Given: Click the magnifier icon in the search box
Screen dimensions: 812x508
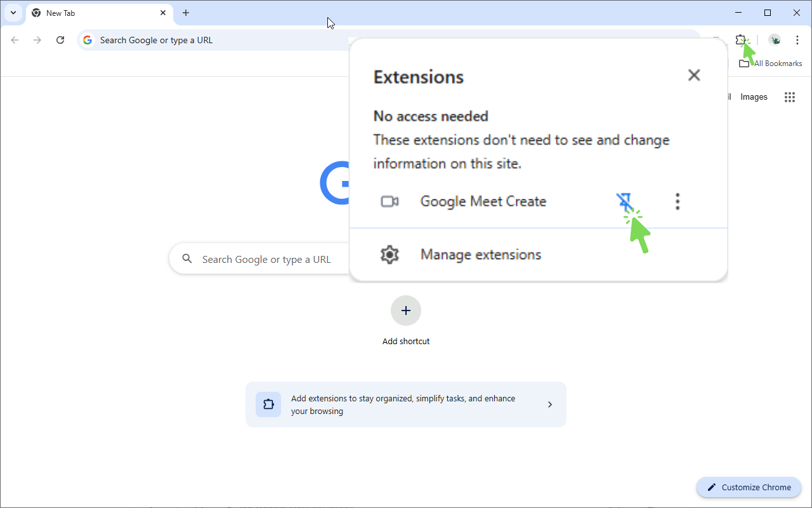Looking at the screenshot, I should point(187,259).
